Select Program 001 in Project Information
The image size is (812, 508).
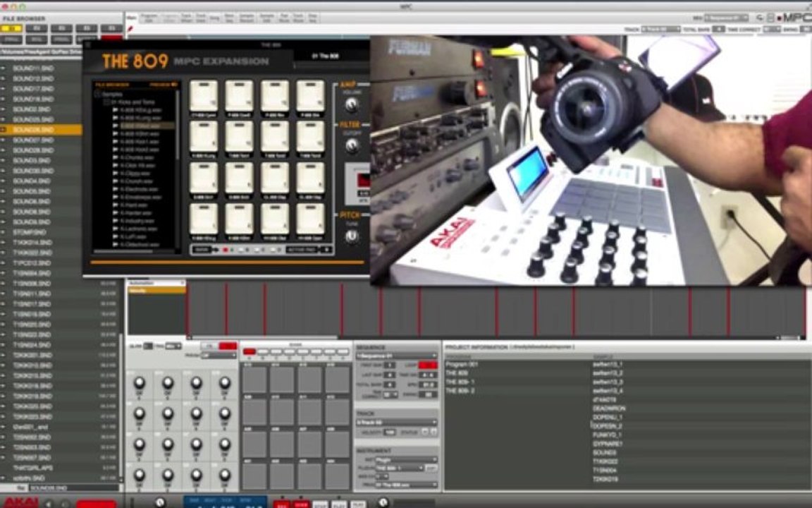tap(462, 364)
